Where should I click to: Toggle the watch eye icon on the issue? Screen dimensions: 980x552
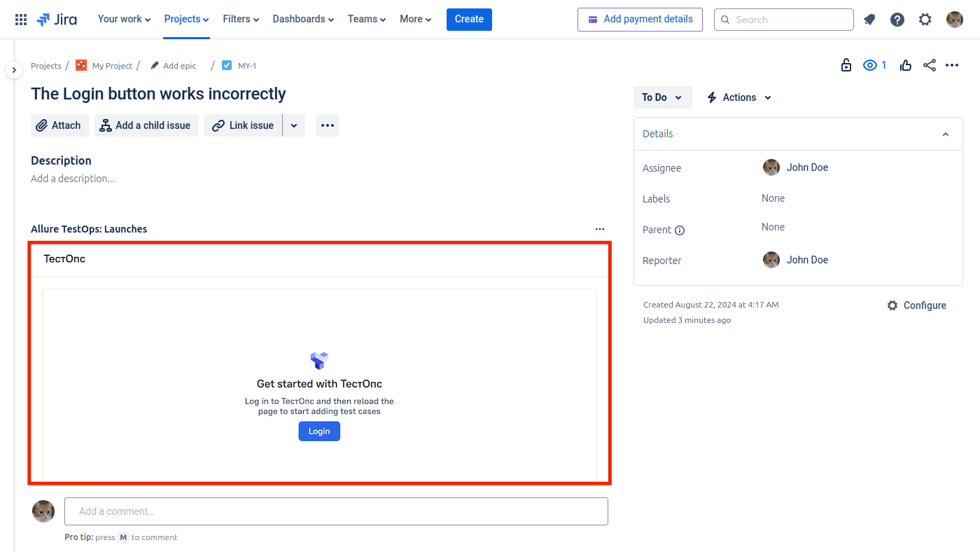pyautogui.click(x=870, y=65)
